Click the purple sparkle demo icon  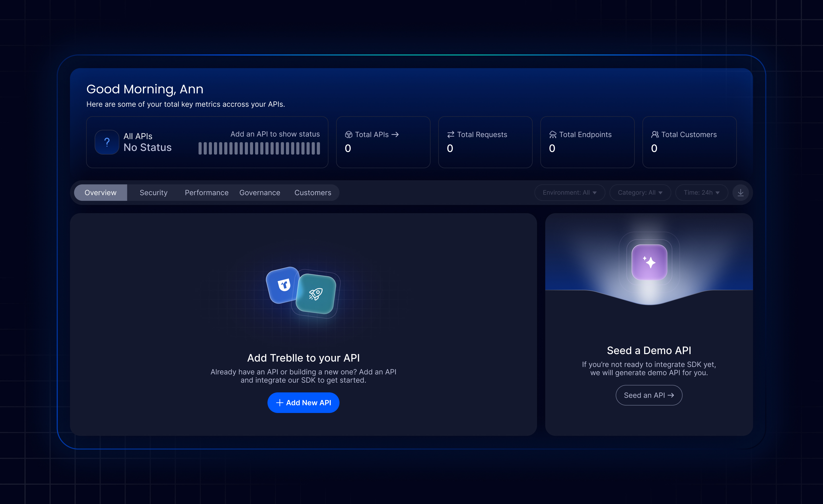click(x=649, y=262)
